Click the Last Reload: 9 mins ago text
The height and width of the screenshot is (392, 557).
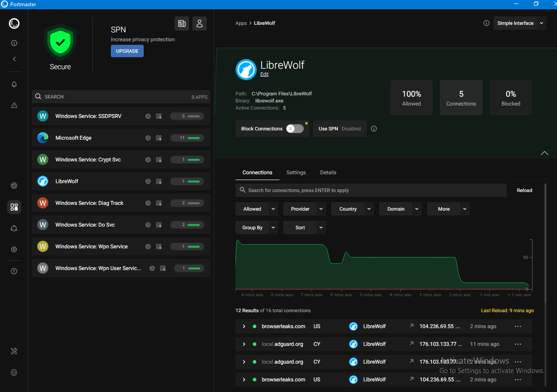[x=507, y=310]
